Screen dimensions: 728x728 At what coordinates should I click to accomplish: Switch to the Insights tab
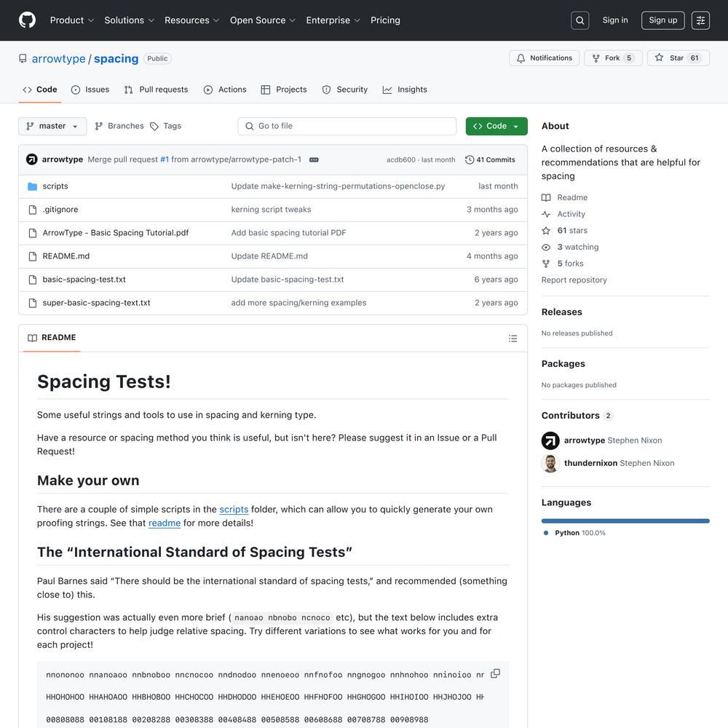tap(405, 90)
